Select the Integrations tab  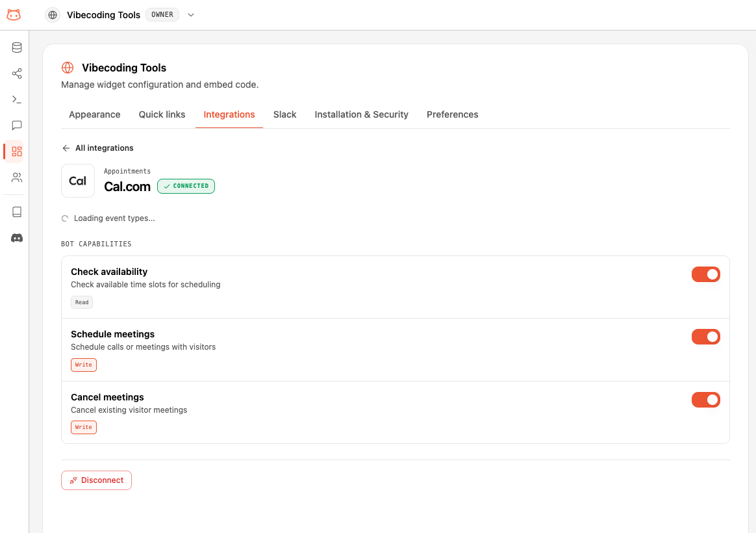pyautogui.click(x=229, y=115)
